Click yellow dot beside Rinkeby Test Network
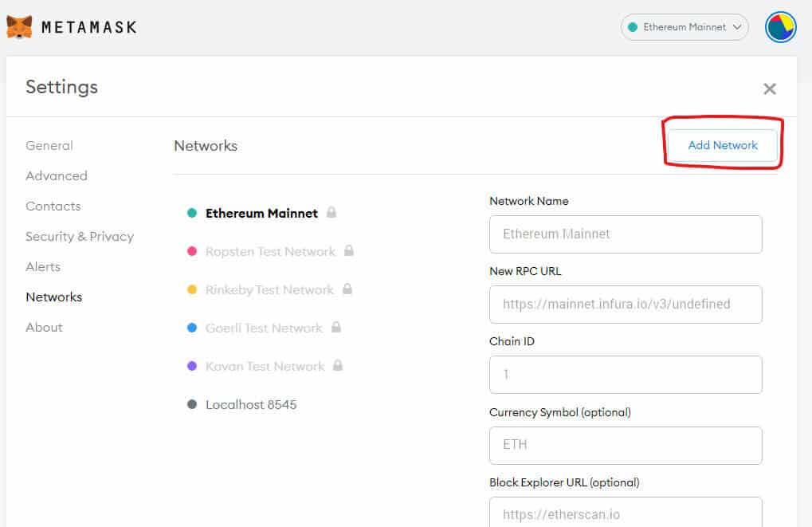 tap(191, 289)
